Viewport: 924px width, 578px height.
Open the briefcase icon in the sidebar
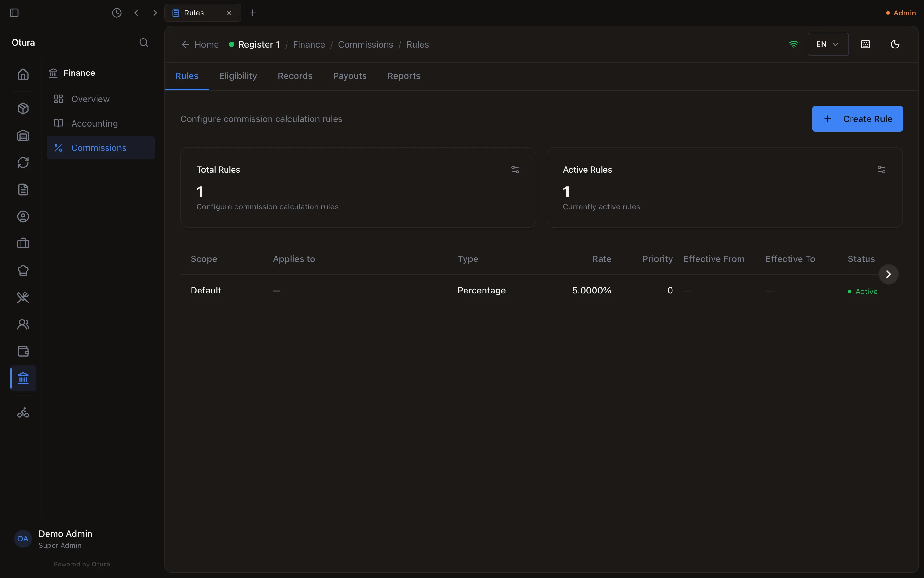point(23,243)
